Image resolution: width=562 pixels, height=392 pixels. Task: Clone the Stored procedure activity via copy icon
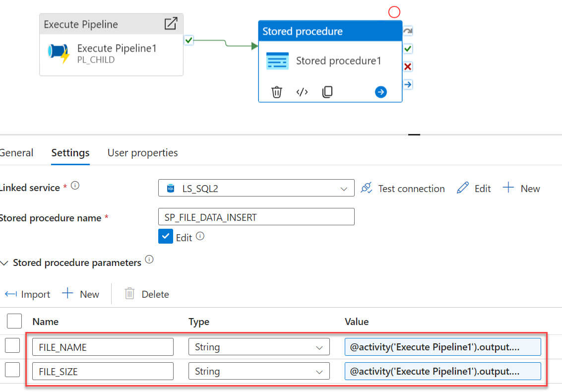327,92
